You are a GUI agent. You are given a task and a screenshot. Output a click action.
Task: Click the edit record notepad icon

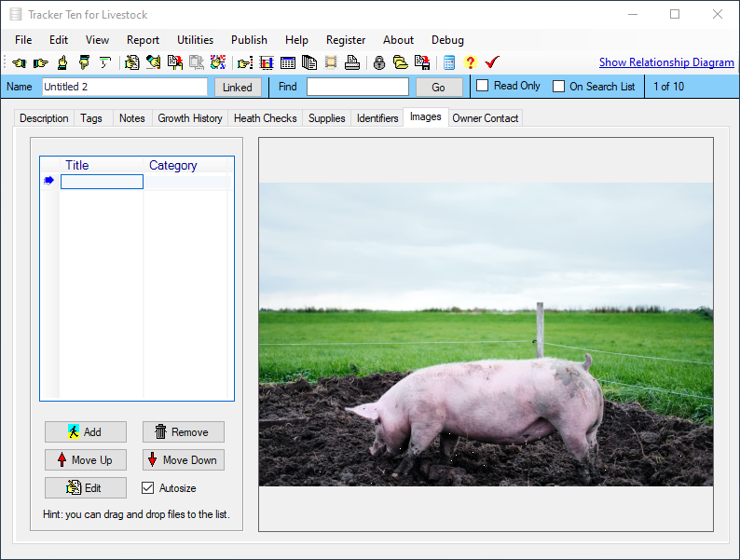[x=132, y=62]
